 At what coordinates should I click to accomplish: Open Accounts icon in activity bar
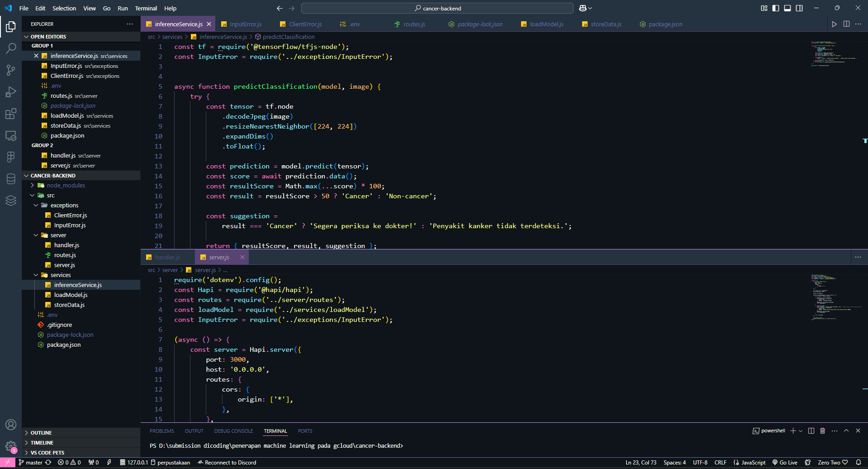coord(11,425)
